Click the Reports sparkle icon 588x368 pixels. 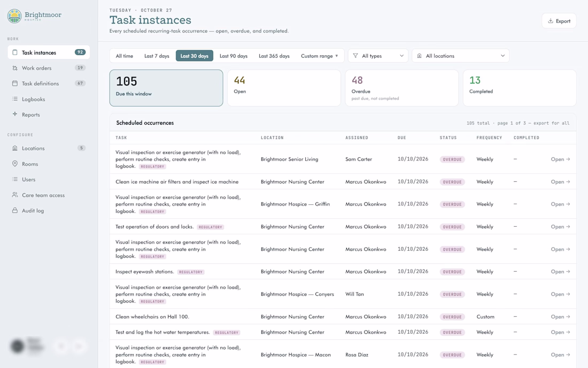14,114
